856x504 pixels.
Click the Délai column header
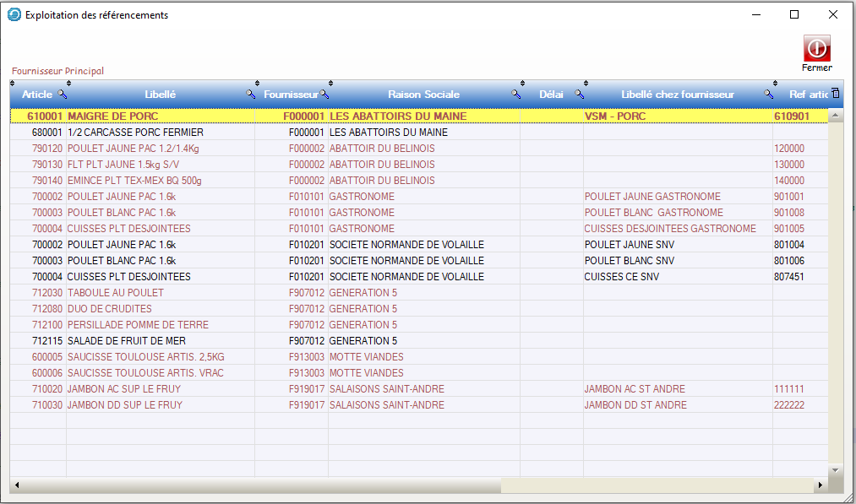pos(550,95)
